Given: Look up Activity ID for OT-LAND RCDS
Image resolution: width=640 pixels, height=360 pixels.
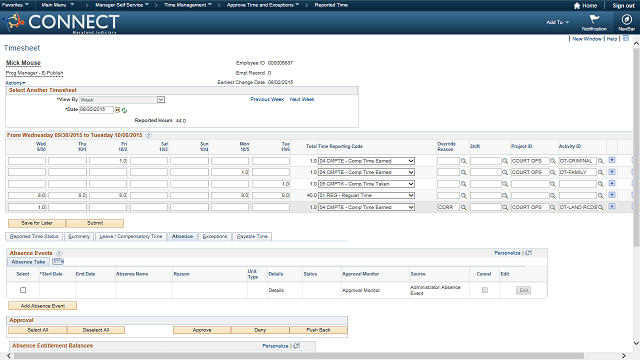Looking at the screenshot, I should (600, 207).
